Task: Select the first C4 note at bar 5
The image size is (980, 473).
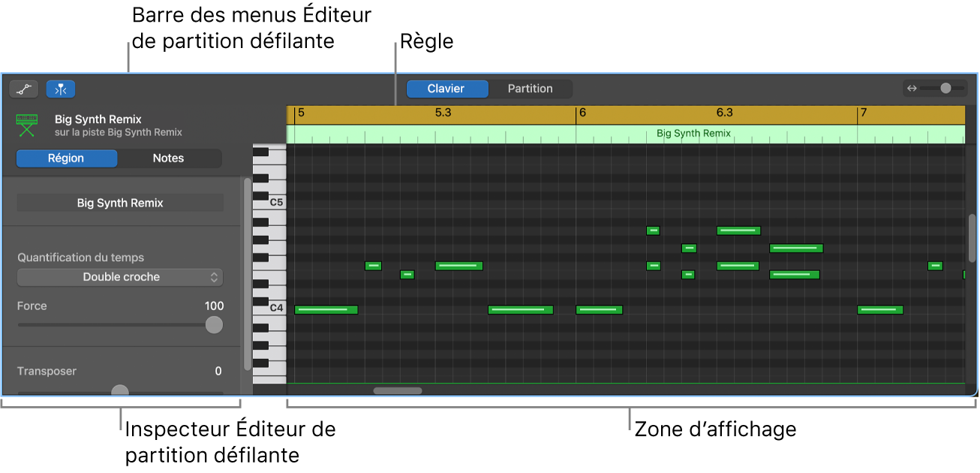Action: pyautogui.click(x=326, y=309)
